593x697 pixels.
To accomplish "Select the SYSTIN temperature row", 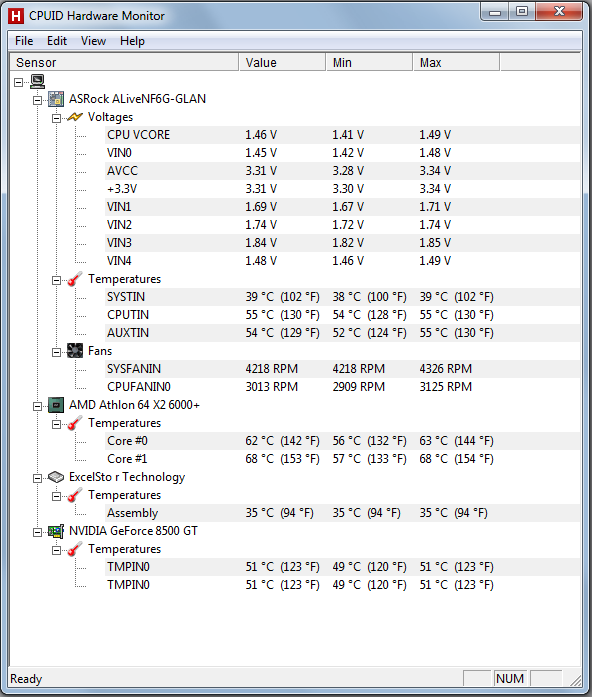I will point(342,297).
